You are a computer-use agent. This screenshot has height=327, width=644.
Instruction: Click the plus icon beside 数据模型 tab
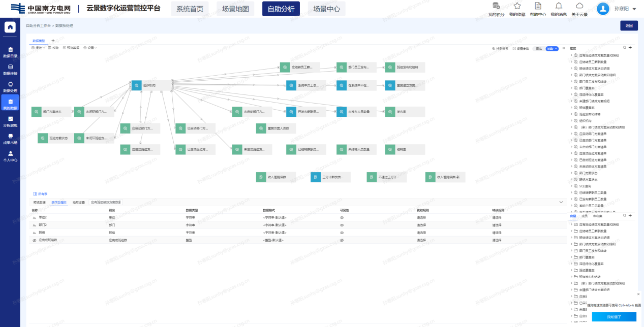click(53, 41)
